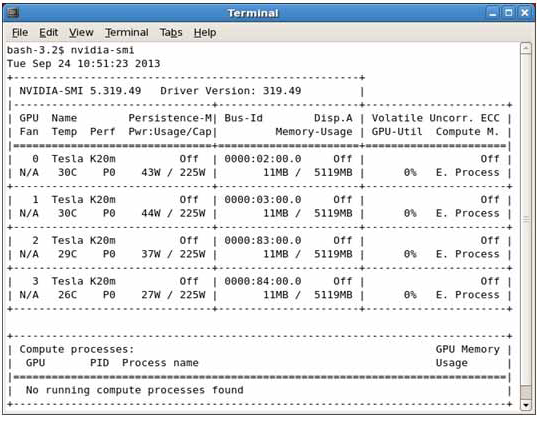543x421 pixels.
Task: Open the View menu
Action: click(81, 33)
